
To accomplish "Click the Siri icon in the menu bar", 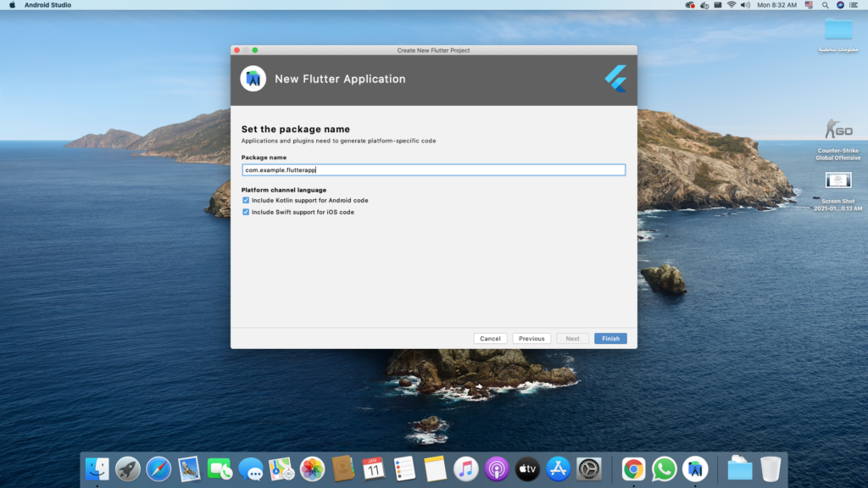I will coord(840,5).
